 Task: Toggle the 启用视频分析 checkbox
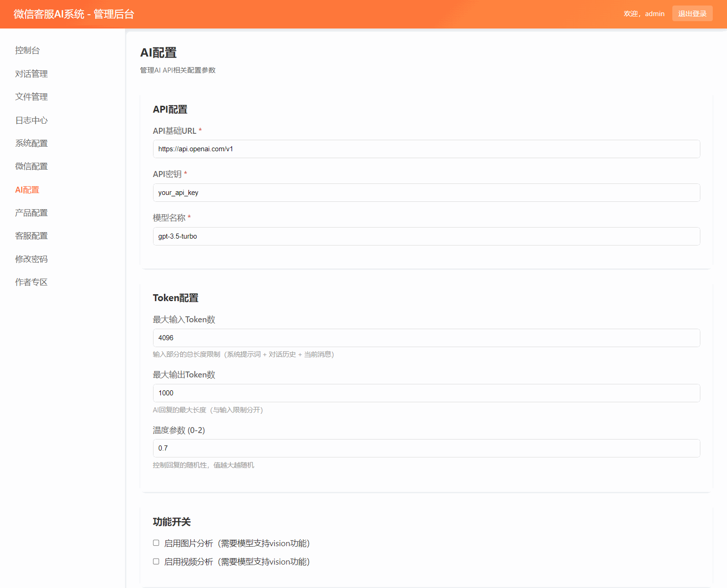click(156, 561)
